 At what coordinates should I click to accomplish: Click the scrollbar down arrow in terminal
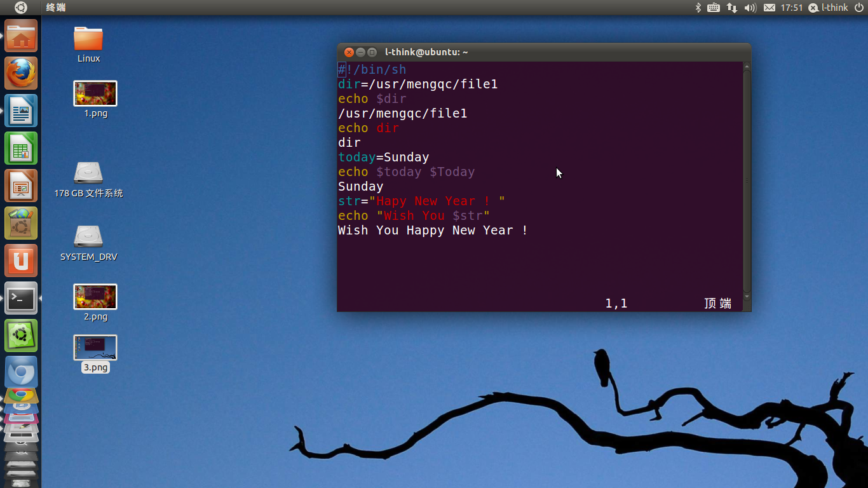(x=747, y=297)
